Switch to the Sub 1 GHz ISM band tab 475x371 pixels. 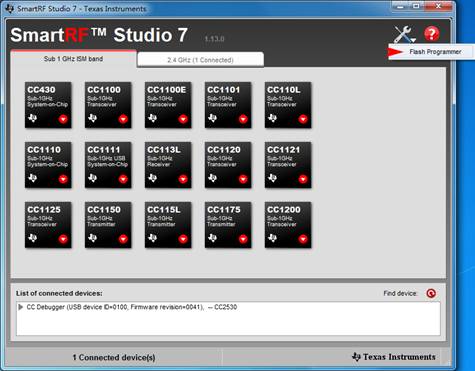pos(73,59)
